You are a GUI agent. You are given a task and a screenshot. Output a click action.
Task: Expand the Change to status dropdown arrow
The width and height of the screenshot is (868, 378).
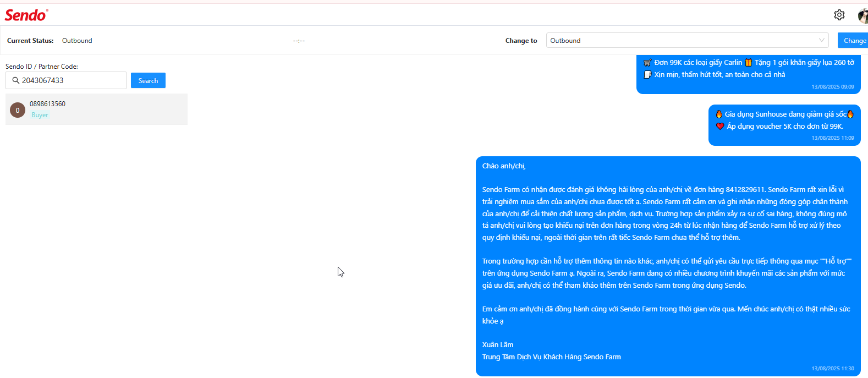coord(822,40)
